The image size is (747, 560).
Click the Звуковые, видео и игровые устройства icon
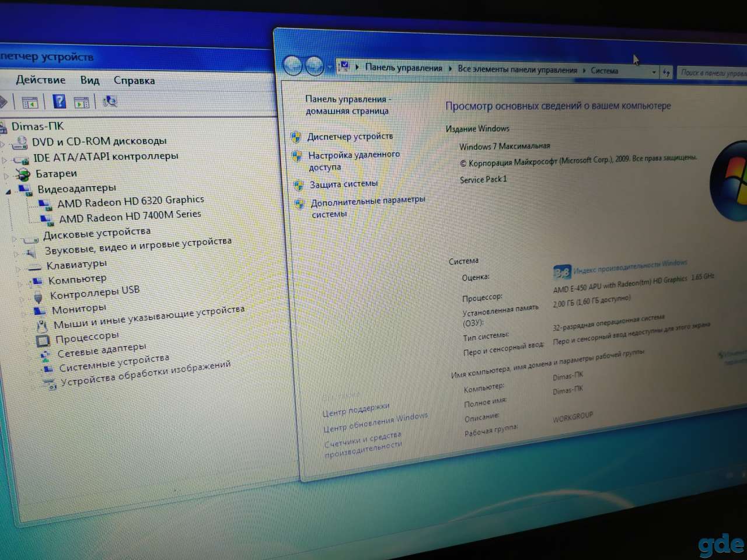pos(30,253)
